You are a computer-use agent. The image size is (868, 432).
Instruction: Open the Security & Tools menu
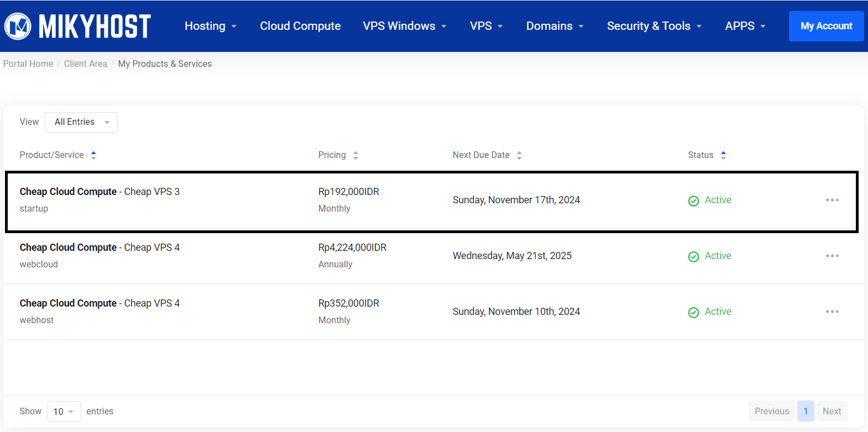pyautogui.click(x=654, y=26)
